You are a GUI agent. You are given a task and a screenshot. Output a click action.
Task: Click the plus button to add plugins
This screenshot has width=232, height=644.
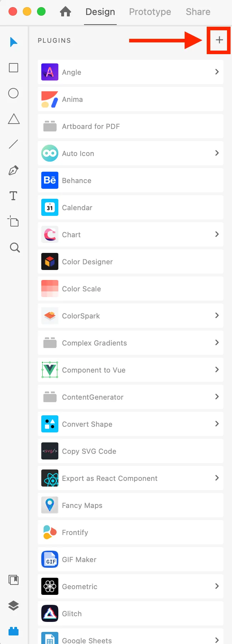[219, 40]
